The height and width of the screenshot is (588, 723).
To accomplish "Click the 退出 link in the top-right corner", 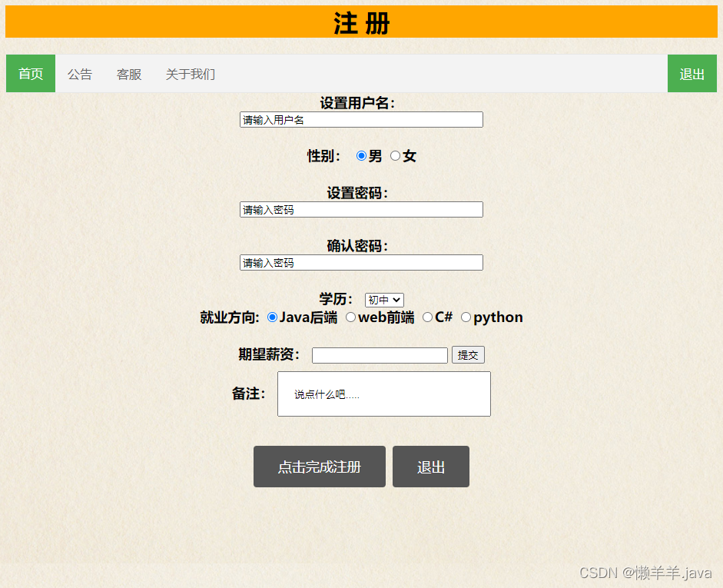I will point(691,74).
